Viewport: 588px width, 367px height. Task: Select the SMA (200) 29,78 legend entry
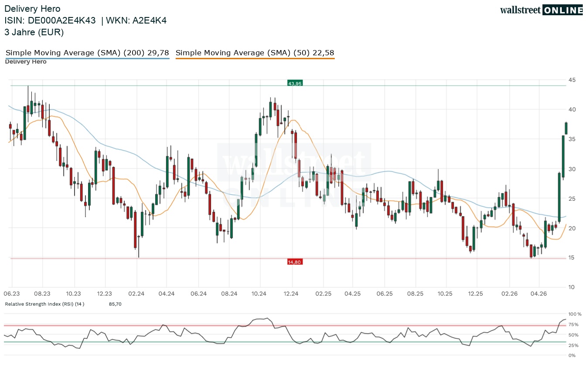87,53
